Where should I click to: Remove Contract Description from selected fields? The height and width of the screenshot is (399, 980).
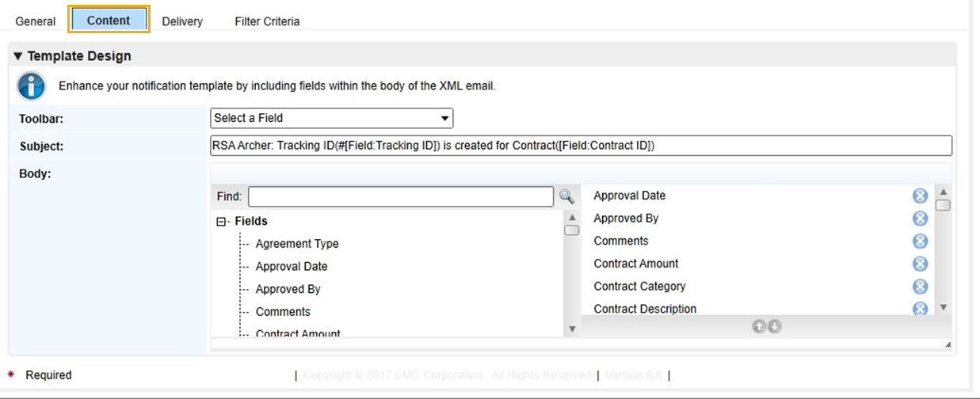920,308
